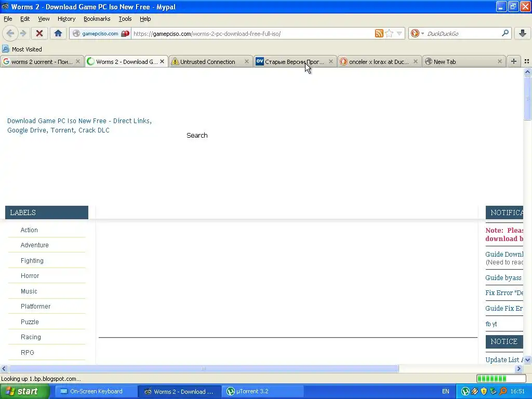Click the horizontal scrollbar left arrow
532x399 pixels.
pos(4,368)
